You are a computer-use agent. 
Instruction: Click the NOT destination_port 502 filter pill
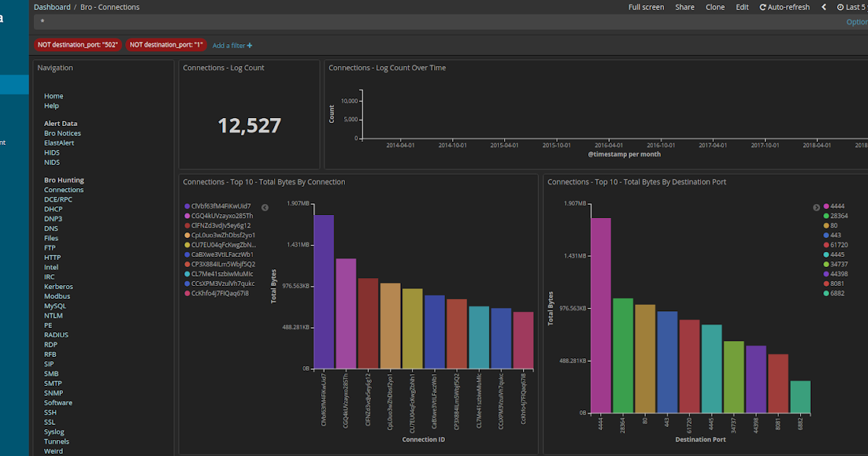pyautogui.click(x=77, y=44)
